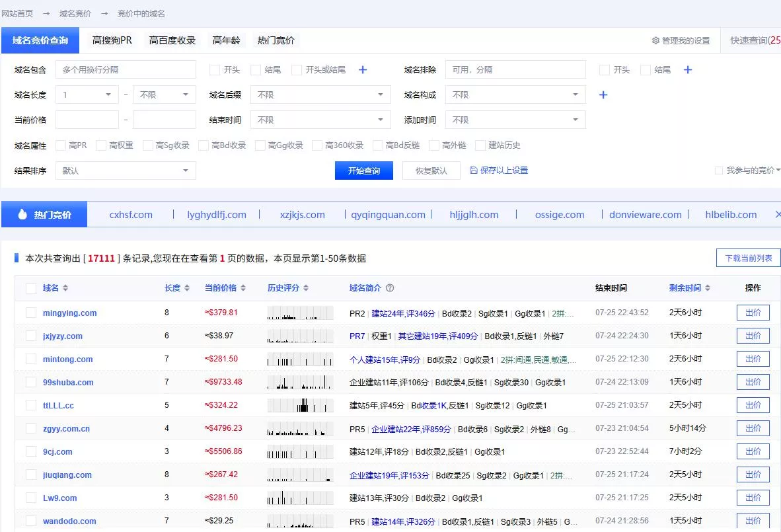Tick the 建站历史 checkbox
This screenshot has width=781, height=532.
[x=480, y=145]
